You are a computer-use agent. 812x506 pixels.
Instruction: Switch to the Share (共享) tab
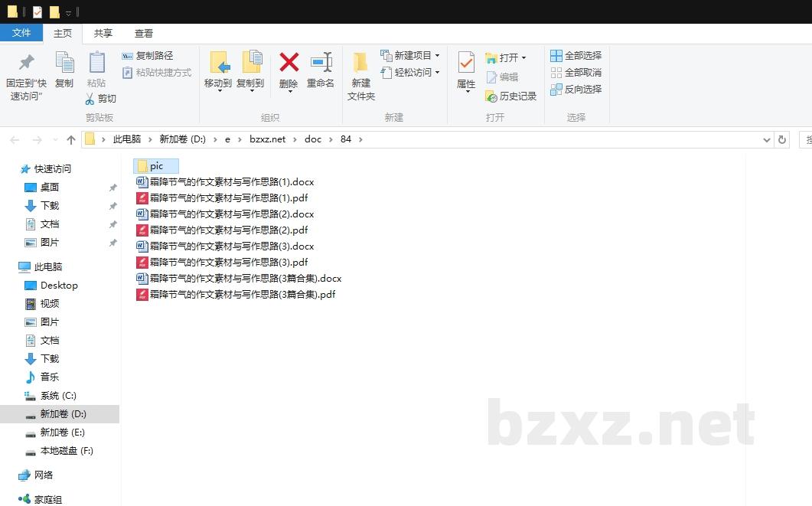103,33
